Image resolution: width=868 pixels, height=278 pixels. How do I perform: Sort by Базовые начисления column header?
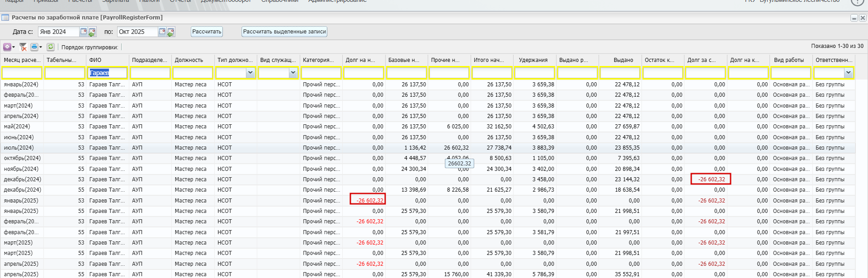[x=406, y=60]
